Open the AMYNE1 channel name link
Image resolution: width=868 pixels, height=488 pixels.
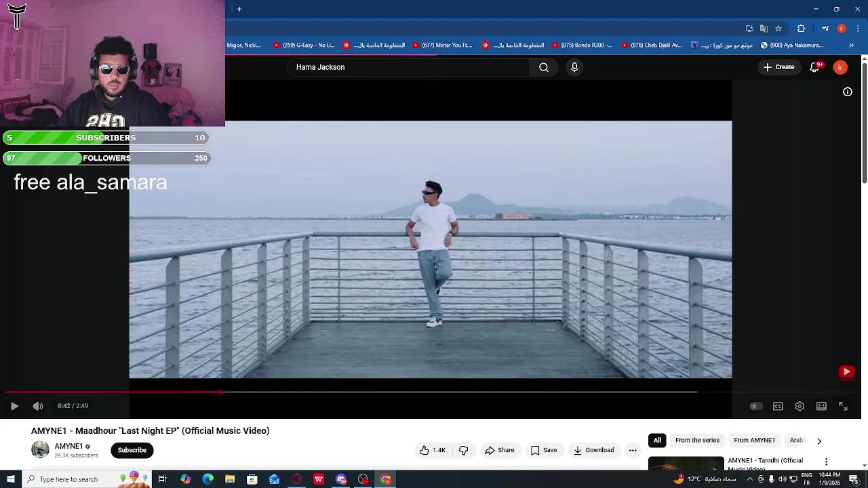[68, 446]
